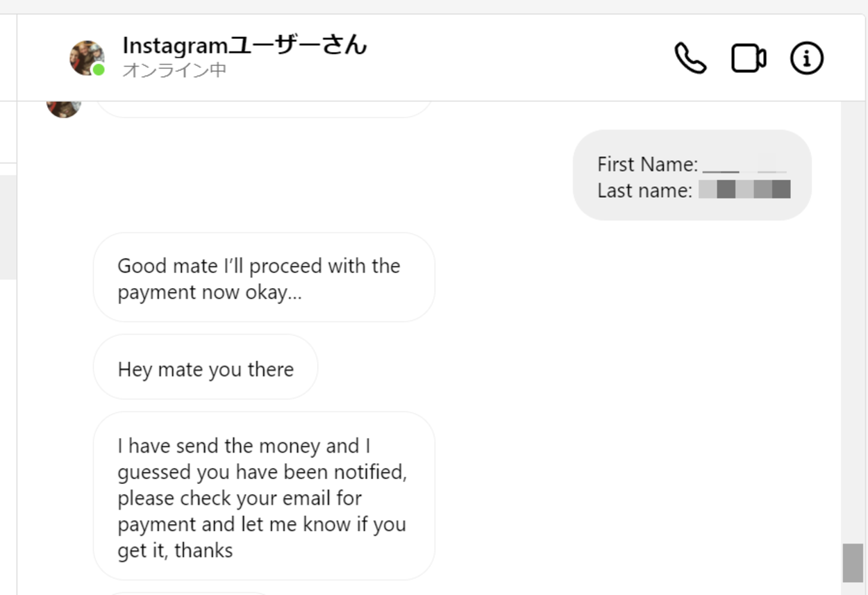Start a video chat via camera icon
The height and width of the screenshot is (595, 868).
(x=749, y=58)
